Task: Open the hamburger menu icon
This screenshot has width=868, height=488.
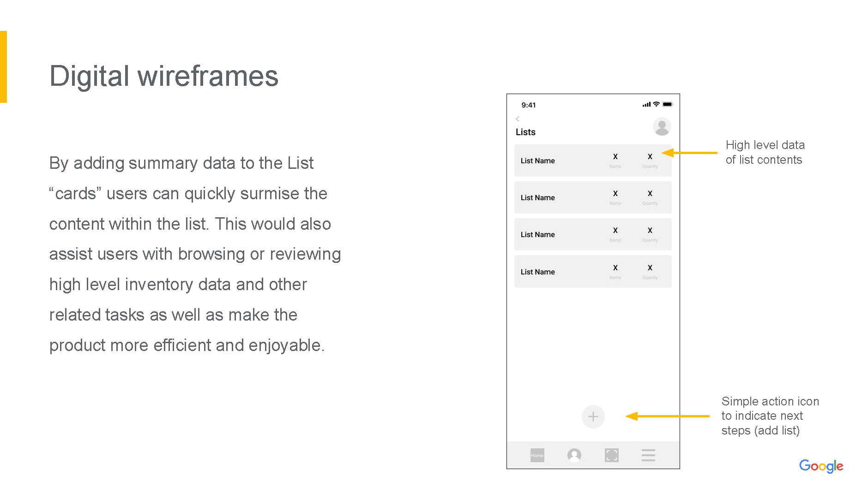Action: (648, 455)
